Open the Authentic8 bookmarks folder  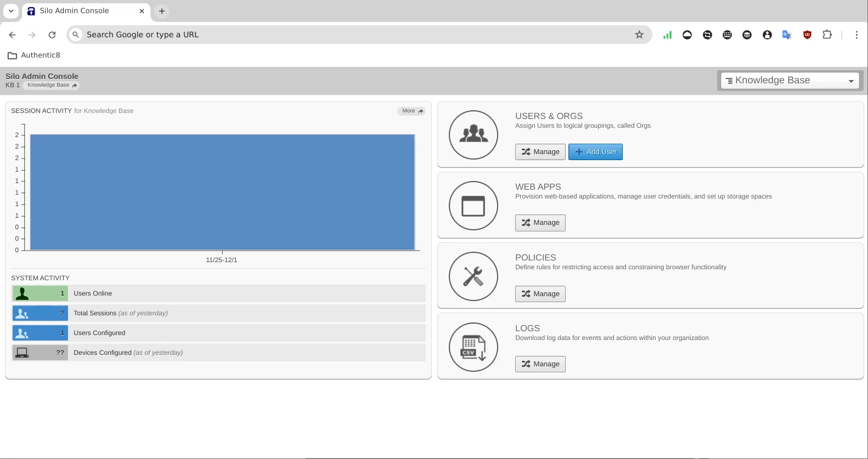click(x=34, y=55)
